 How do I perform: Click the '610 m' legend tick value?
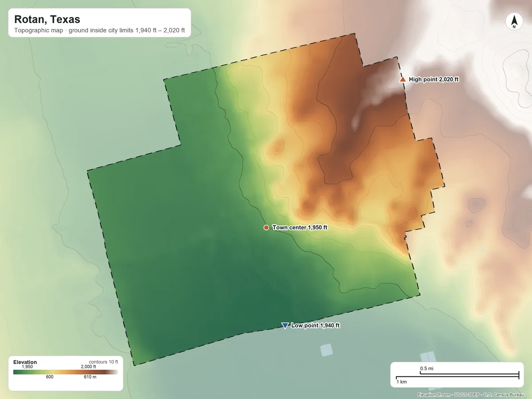click(x=90, y=377)
